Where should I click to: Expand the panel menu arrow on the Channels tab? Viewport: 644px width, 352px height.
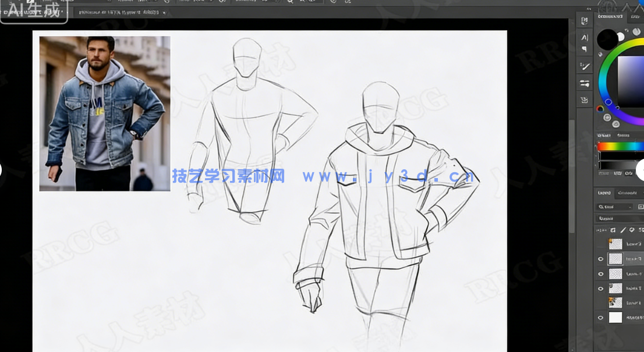coord(642,193)
